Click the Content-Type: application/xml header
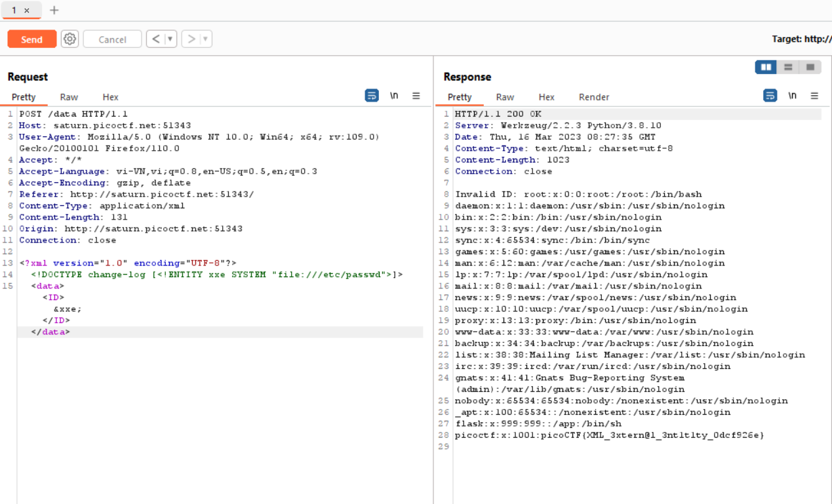 click(x=102, y=206)
